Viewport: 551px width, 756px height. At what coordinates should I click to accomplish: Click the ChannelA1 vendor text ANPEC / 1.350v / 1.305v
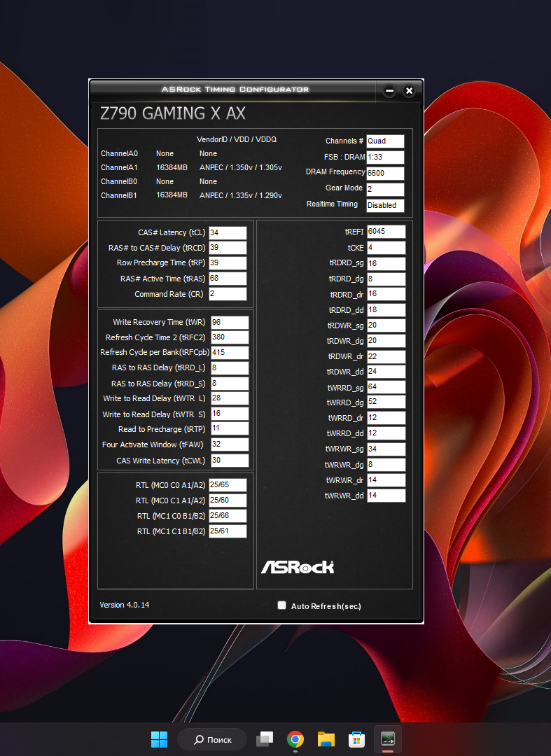pyautogui.click(x=241, y=167)
